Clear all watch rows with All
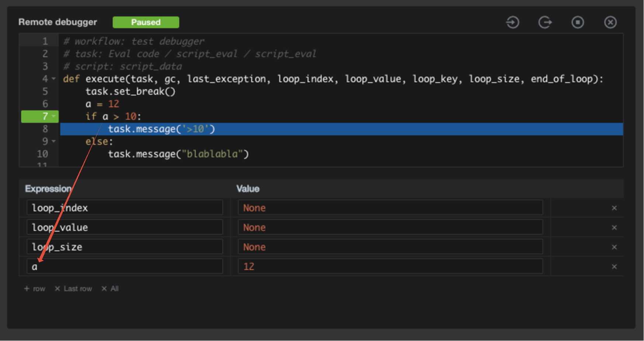This screenshot has height=341, width=644. 110,289
